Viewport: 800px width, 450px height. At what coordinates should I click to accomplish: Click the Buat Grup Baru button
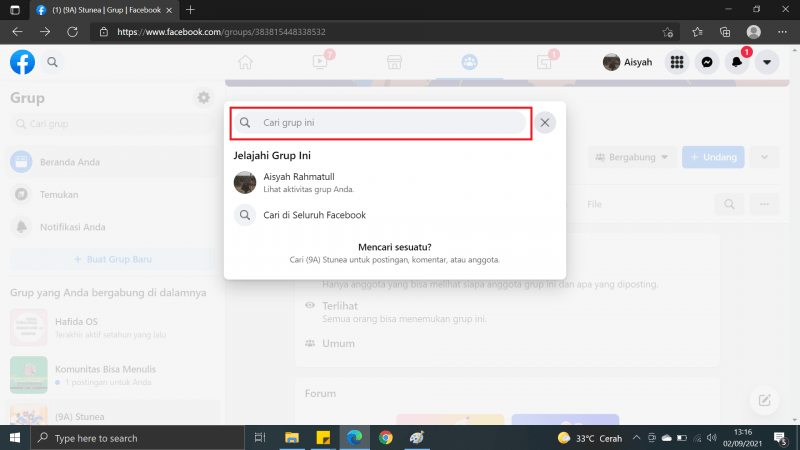[x=110, y=260]
